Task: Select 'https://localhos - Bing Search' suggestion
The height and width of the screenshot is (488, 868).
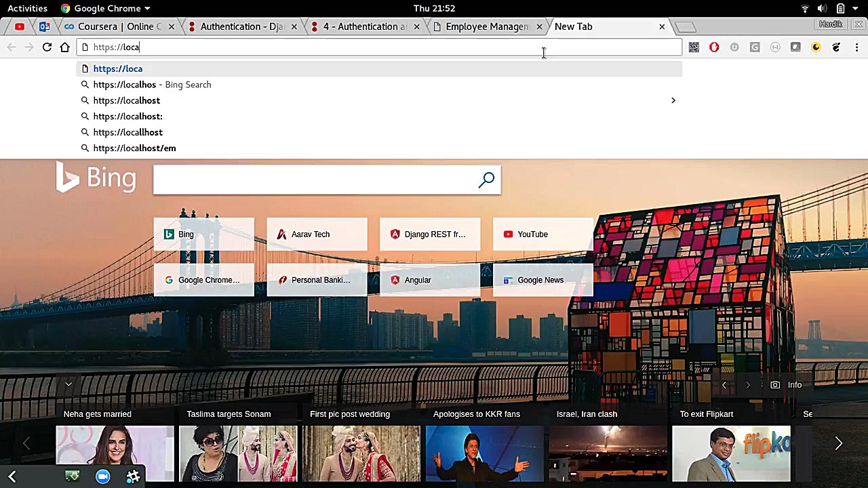Action: tap(380, 85)
